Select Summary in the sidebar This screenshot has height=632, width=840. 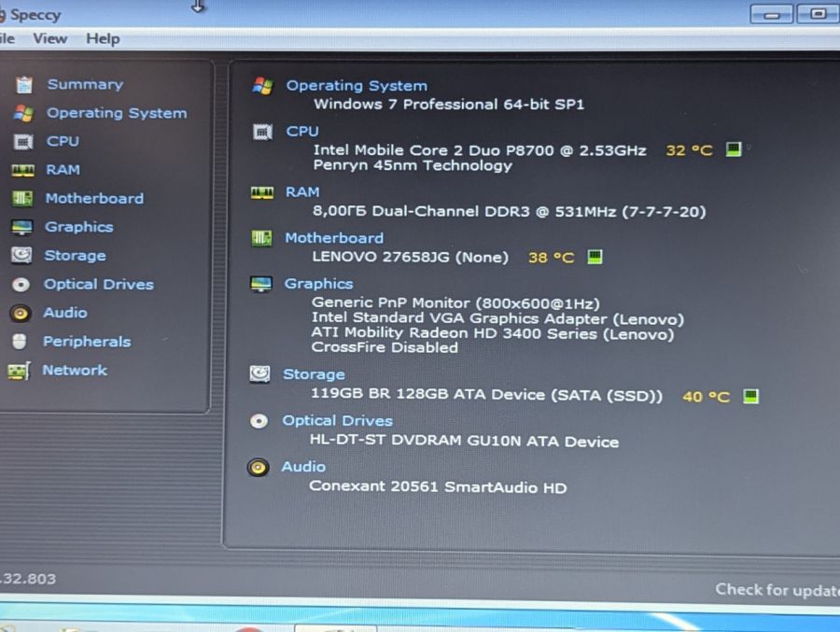pos(85,85)
